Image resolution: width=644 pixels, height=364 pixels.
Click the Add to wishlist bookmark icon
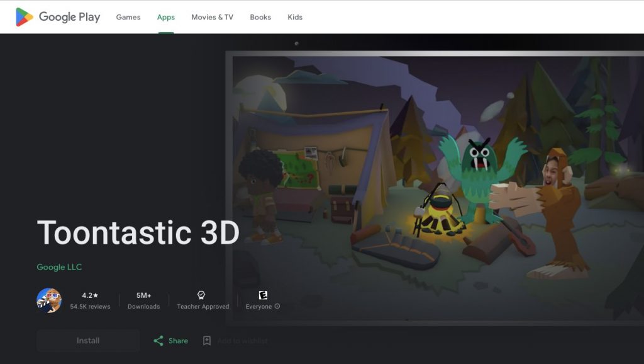[207, 341]
